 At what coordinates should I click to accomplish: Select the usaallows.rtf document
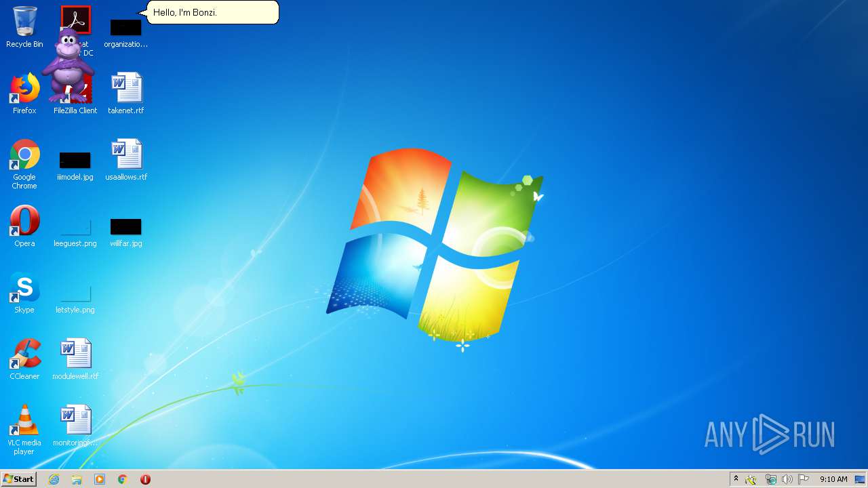[126, 160]
